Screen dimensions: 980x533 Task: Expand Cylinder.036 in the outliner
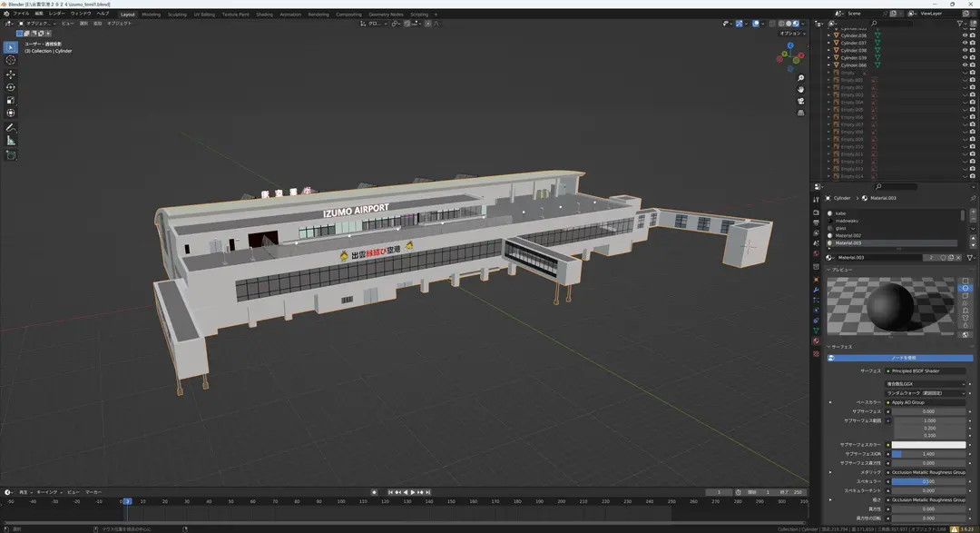click(828, 35)
